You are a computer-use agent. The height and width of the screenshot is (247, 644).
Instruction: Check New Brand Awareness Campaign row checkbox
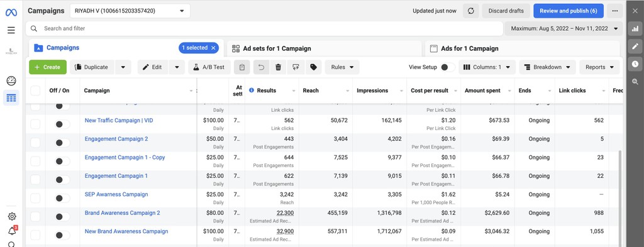pos(35,235)
